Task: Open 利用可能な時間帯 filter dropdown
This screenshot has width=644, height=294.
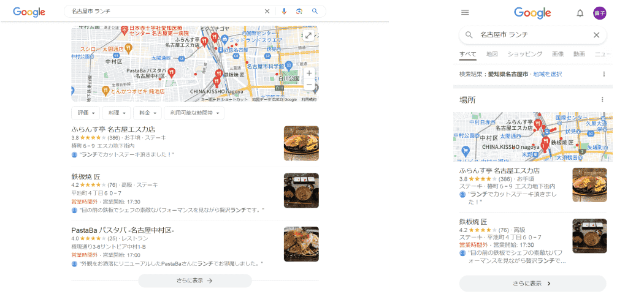Action: coord(194,113)
